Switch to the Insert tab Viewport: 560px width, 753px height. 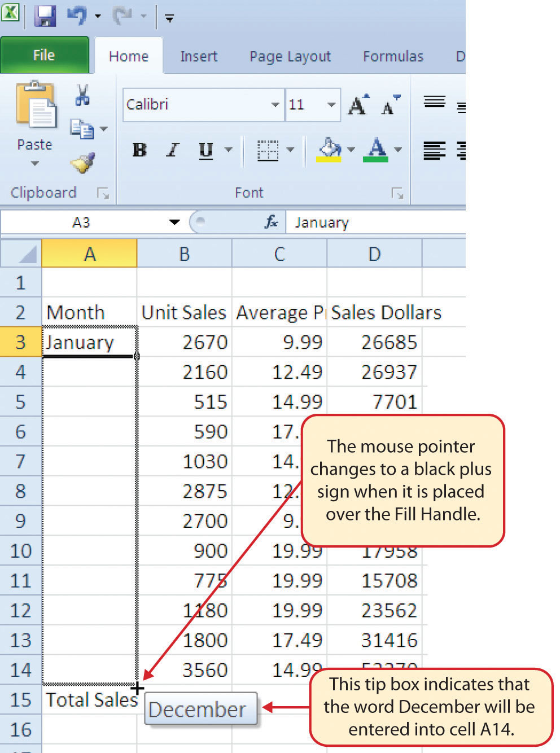click(199, 56)
